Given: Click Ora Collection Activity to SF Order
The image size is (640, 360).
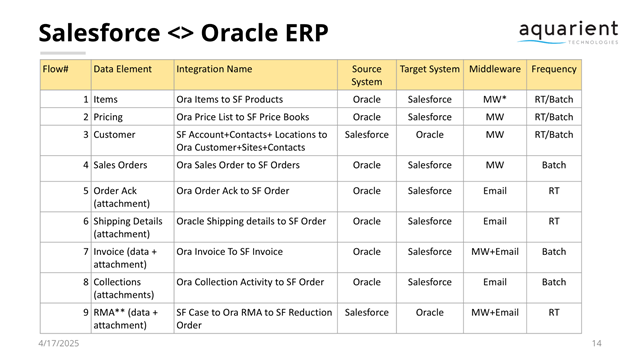Looking at the screenshot, I should [250, 282].
